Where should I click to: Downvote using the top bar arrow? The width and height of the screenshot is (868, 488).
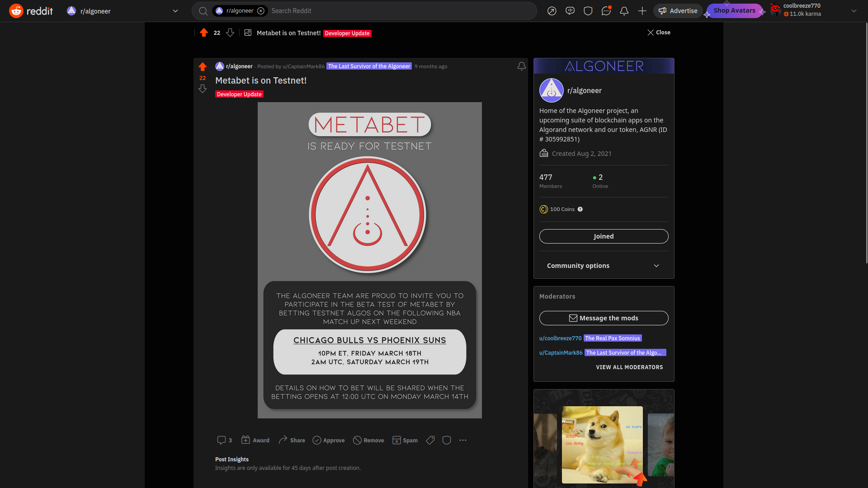point(230,33)
